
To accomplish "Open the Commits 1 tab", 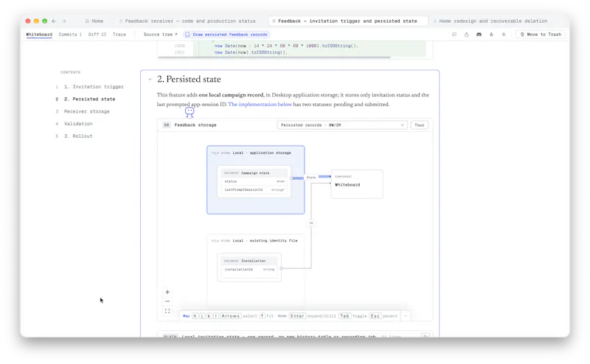I will point(70,34).
